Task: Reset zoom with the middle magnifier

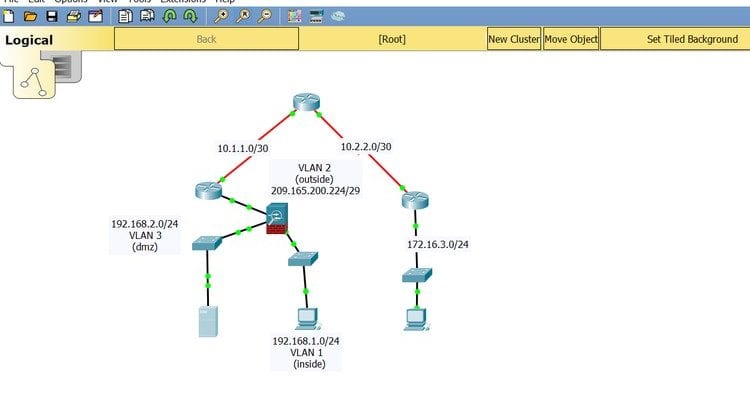Action: [x=243, y=16]
